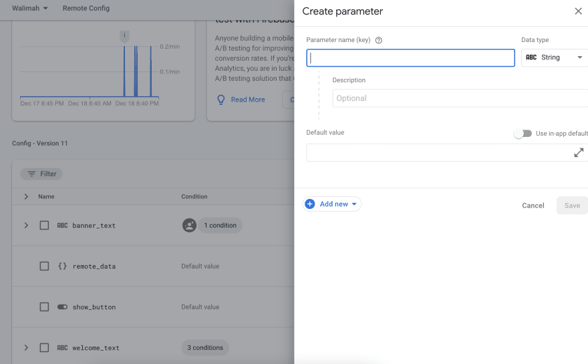Toggle the Use in-app default switch
This screenshot has width=588, height=364.
tap(523, 134)
